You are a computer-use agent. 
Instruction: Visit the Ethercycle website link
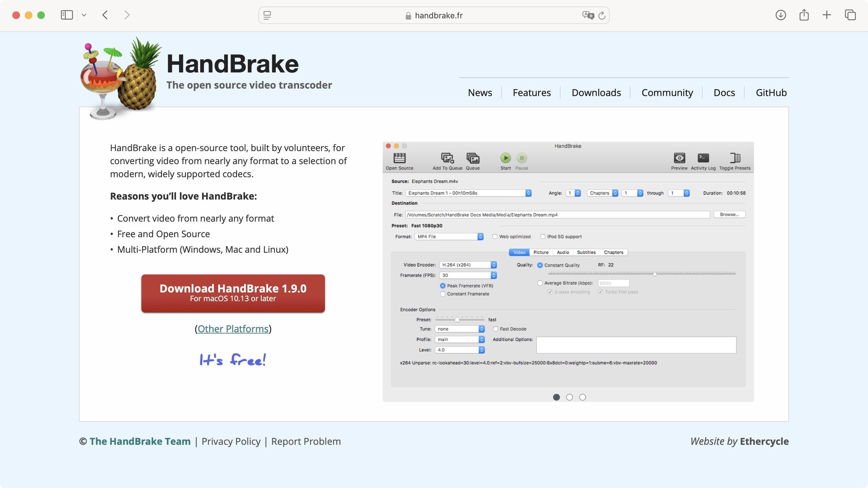[x=764, y=441]
